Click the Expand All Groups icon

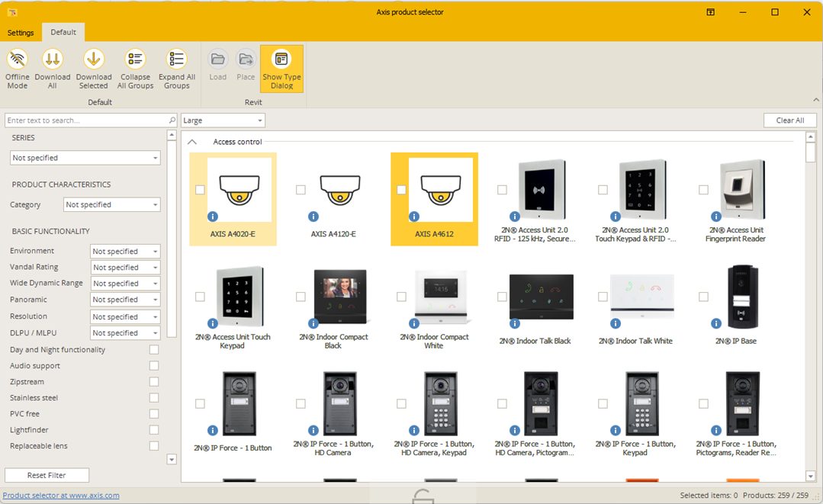click(x=176, y=59)
